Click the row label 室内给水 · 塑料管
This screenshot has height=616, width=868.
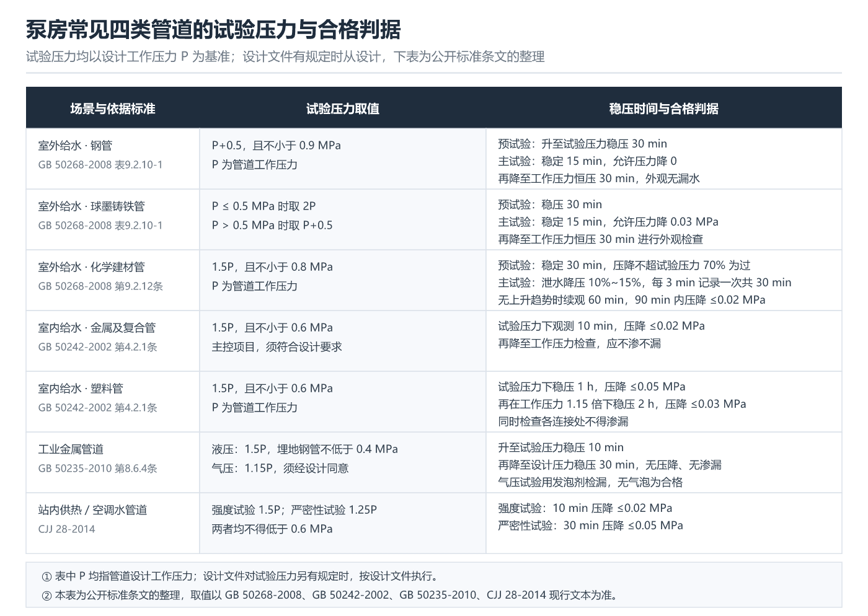(x=81, y=389)
